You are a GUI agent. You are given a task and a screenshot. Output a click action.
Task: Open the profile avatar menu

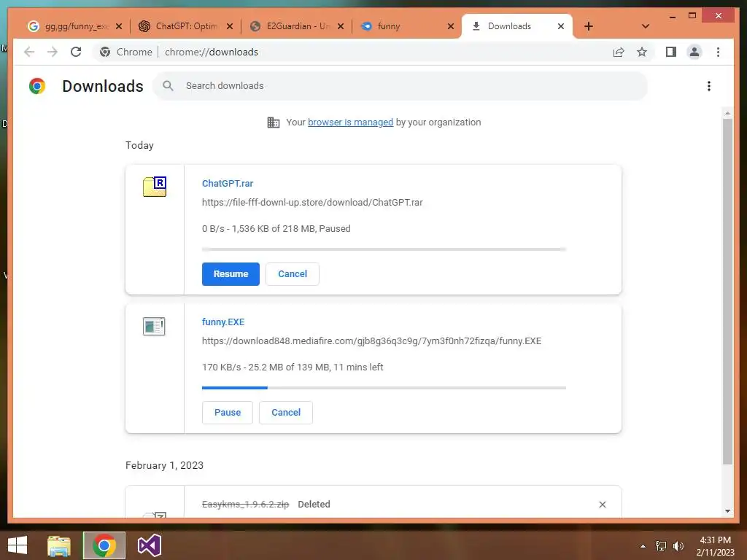coord(694,52)
